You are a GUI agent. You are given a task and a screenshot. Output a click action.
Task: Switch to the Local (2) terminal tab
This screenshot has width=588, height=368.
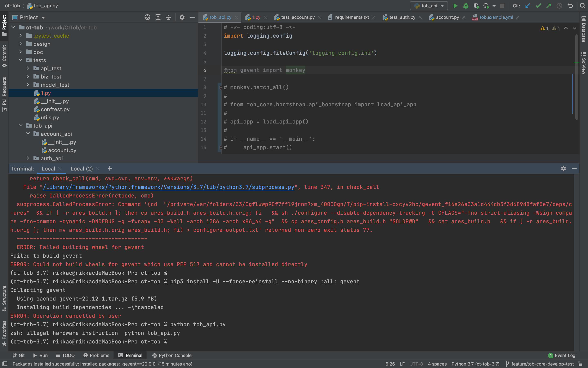coord(82,168)
